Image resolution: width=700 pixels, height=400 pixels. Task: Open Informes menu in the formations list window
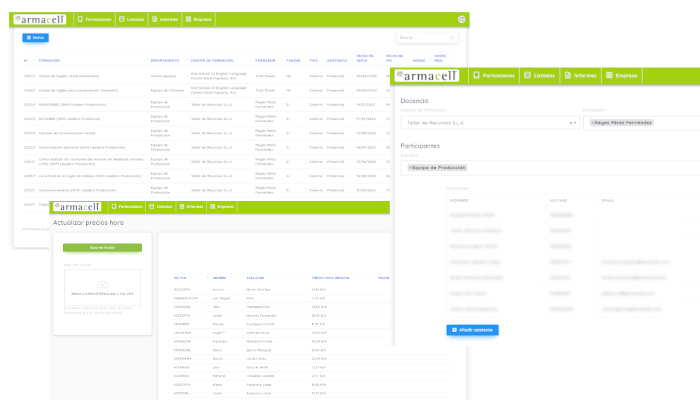click(165, 19)
